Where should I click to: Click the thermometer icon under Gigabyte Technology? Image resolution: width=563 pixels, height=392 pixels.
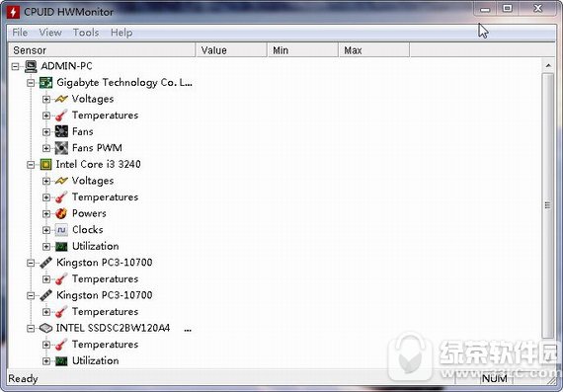[61, 116]
